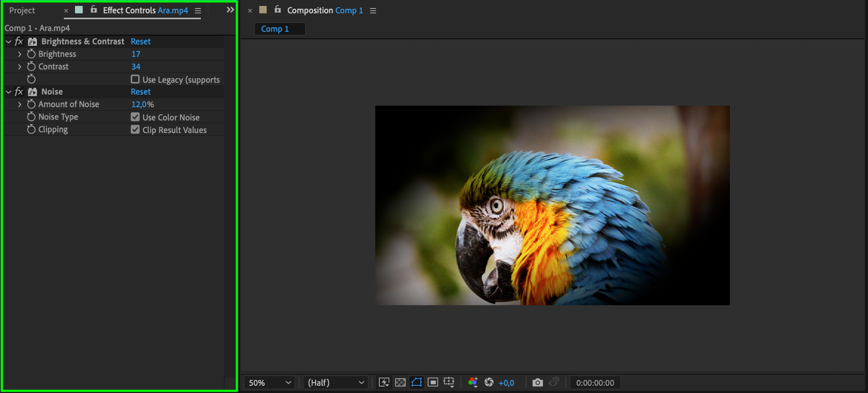This screenshot has width=868, height=393.
Task: Click the Contrast value 34
Action: [136, 67]
